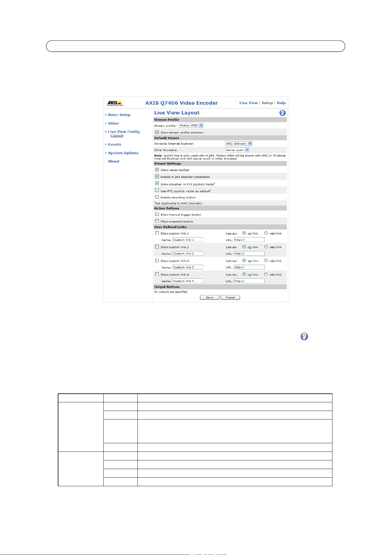Enable Show manual trigger button
392x555 pixels.
click(x=157, y=214)
